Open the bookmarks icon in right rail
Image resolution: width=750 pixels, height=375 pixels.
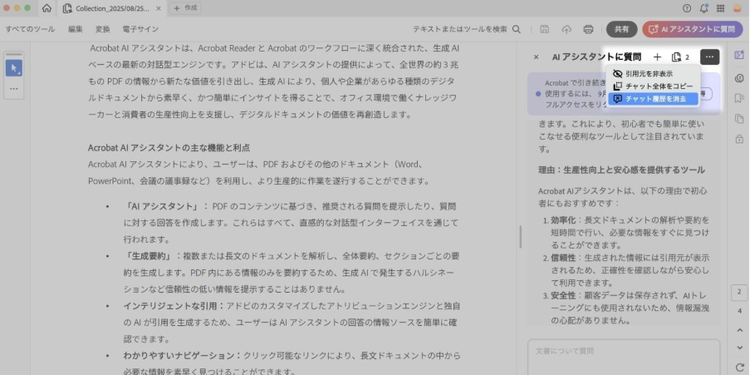tap(739, 99)
